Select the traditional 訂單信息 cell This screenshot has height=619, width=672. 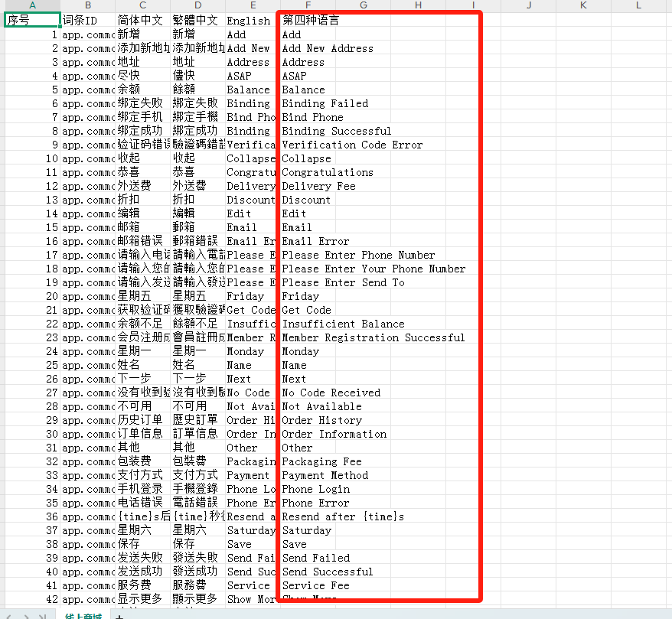[x=197, y=434]
